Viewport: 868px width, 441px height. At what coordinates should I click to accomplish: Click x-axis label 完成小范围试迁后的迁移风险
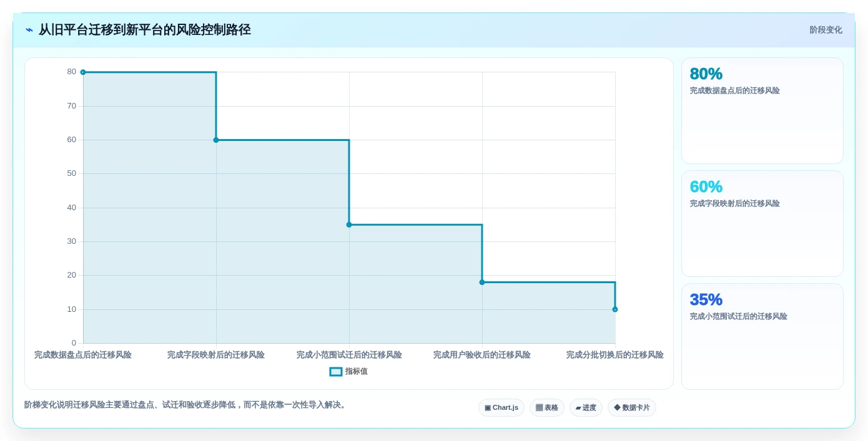[x=349, y=355]
